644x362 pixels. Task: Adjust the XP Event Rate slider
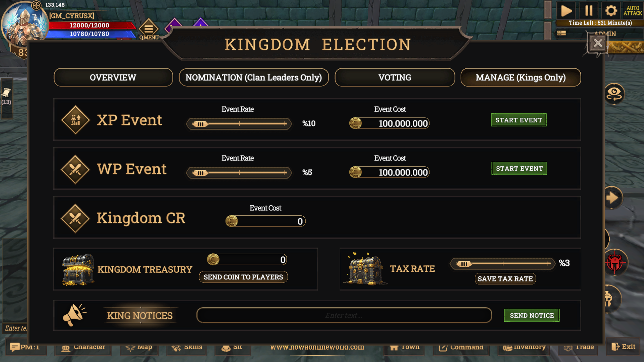[x=239, y=124]
